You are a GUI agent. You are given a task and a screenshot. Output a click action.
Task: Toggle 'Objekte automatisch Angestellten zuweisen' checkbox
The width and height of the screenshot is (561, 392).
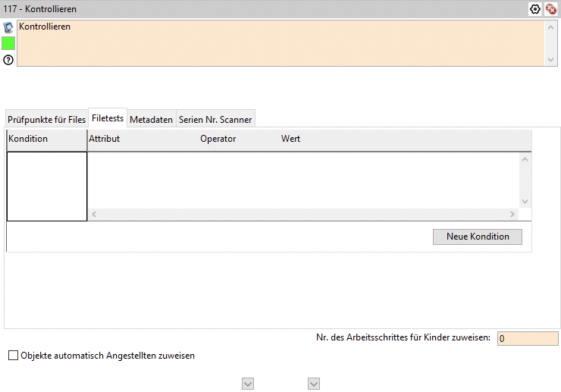(x=13, y=356)
